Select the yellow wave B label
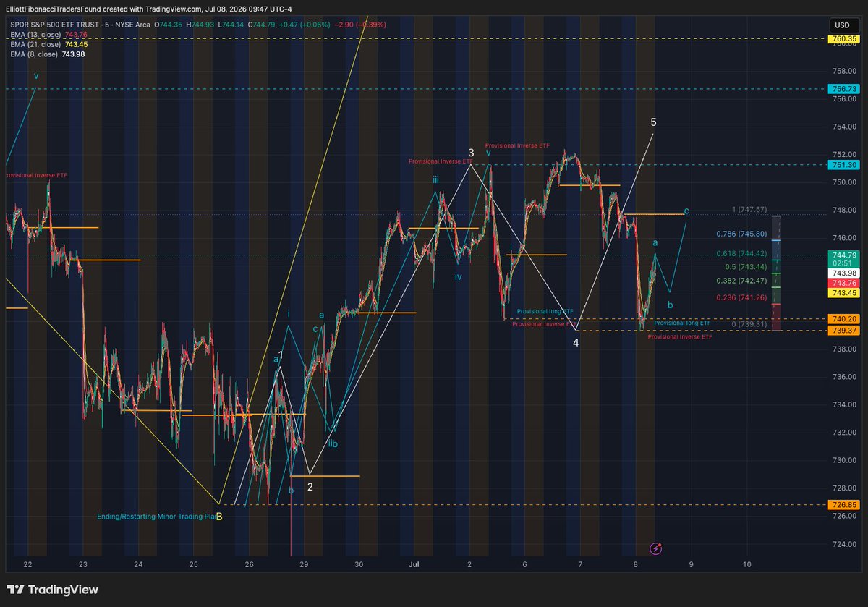Viewport: 868px width, 607px height. tap(219, 517)
